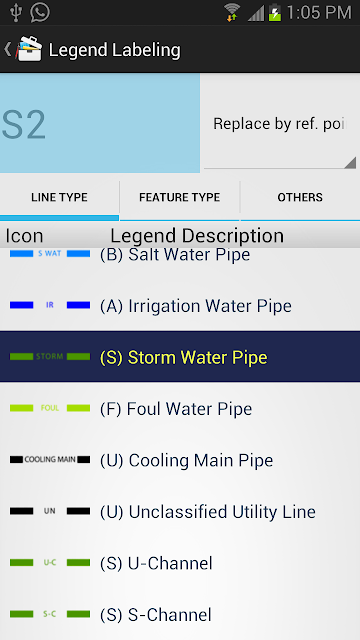The width and height of the screenshot is (360, 640).
Task: Switch to the FEATURE TYPE tab
Action: (180, 198)
